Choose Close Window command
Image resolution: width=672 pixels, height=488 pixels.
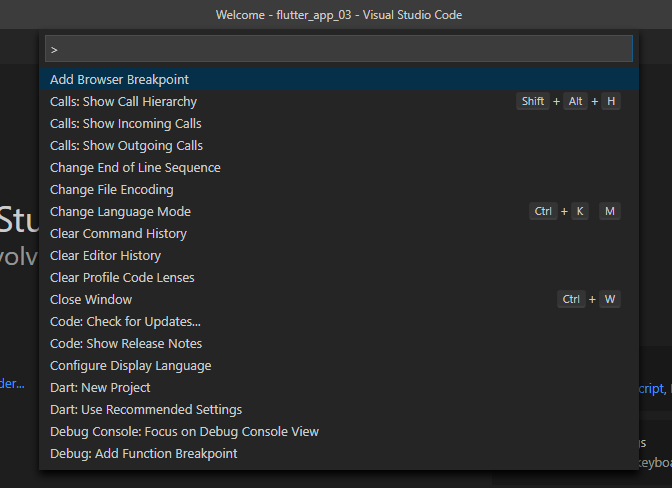[339, 299]
